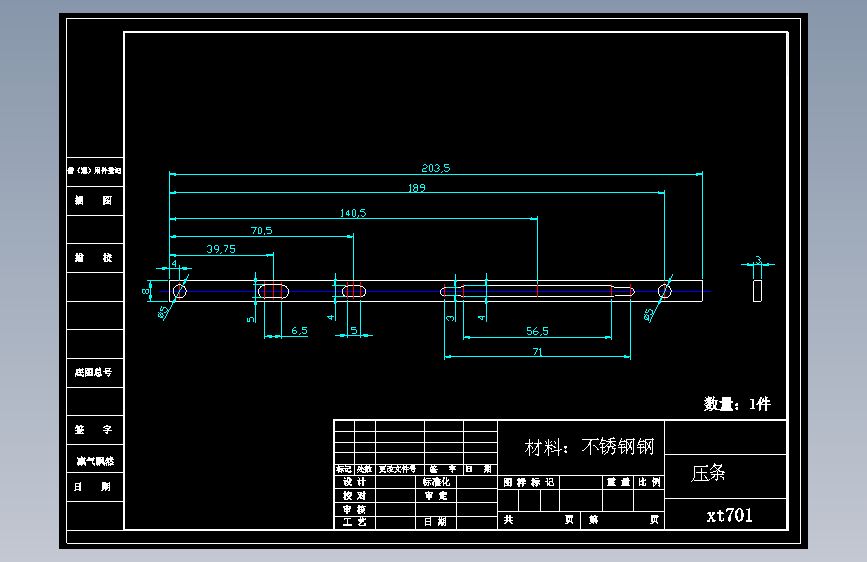Select drawing number xt701
Screen dimensions: 867x562
729,516
